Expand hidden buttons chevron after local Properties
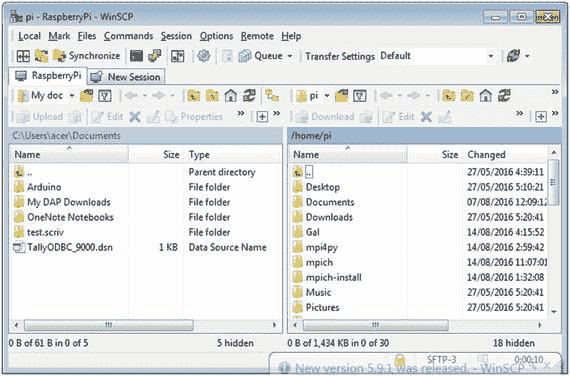 (x=241, y=113)
